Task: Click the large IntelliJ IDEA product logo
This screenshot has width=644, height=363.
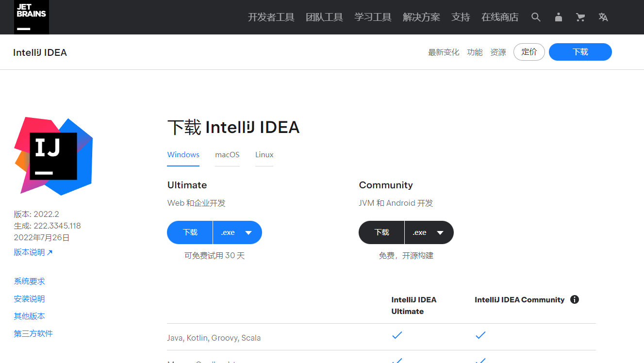Action: [53, 156]
